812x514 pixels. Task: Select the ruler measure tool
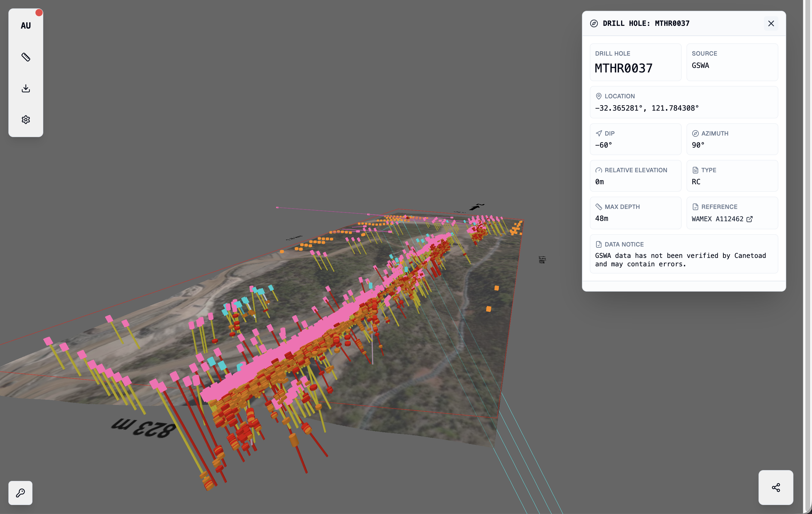[26, 57]
